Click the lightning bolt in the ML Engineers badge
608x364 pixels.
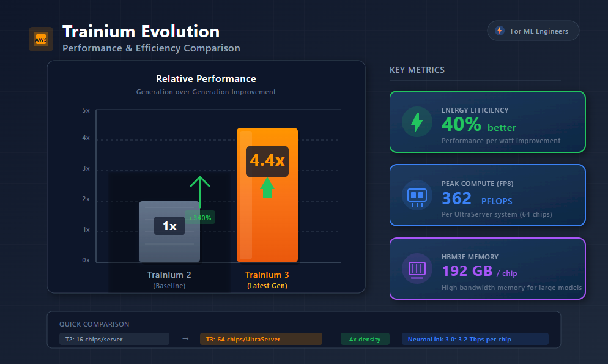tap(499, 31)
